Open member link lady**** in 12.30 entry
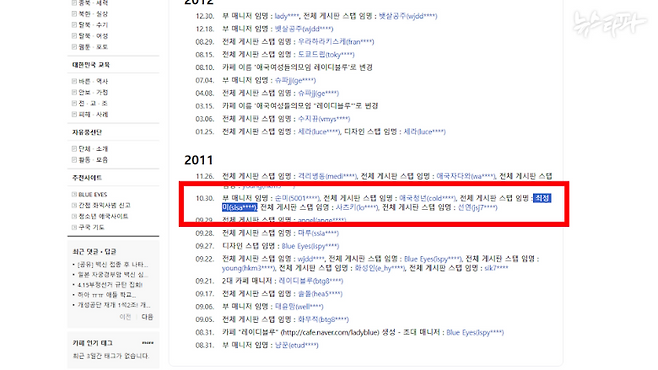 tap(287, 16)
